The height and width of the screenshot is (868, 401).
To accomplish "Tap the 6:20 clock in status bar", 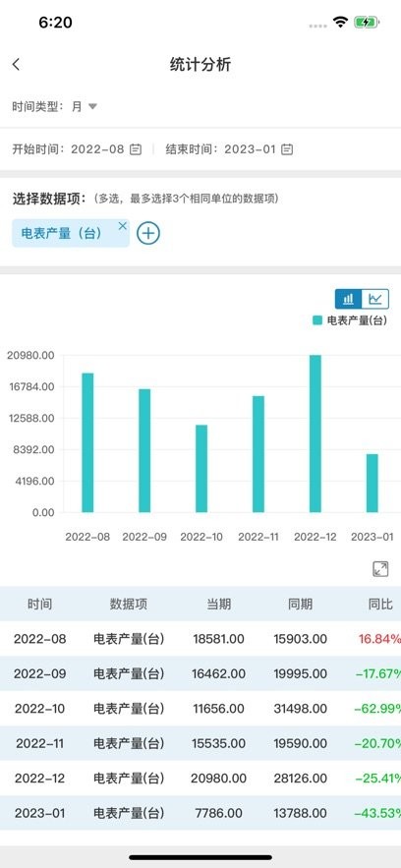I will (x=55, y=23).
